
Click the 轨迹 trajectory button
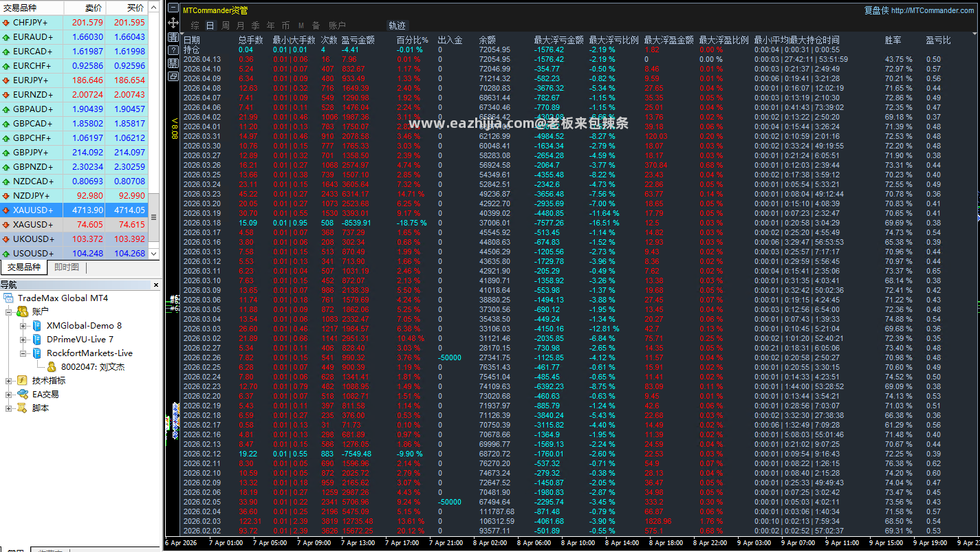(x=397, y=26)
